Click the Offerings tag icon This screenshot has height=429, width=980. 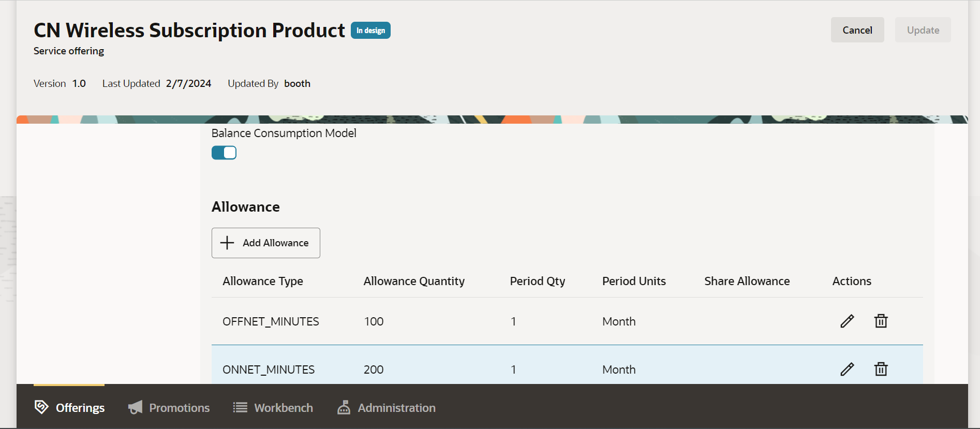(x=41, y=407)
